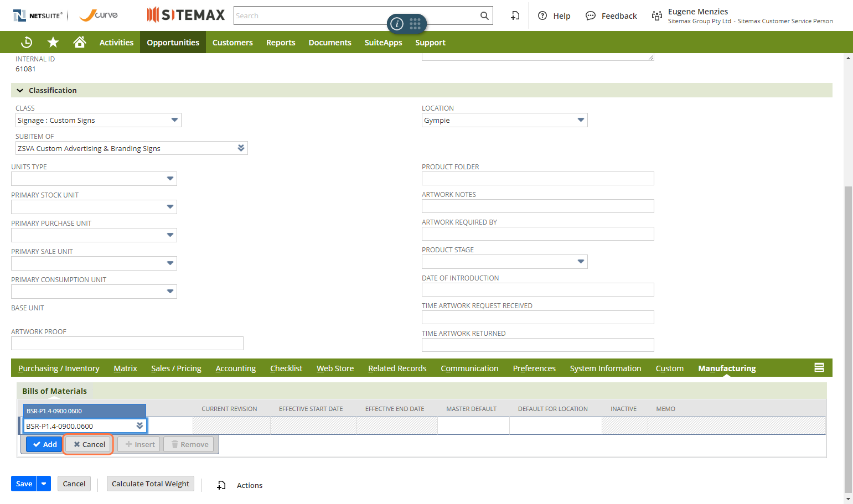Select the Manufacturing subtab
853x504 pixels.
click(x=727, y=368)
